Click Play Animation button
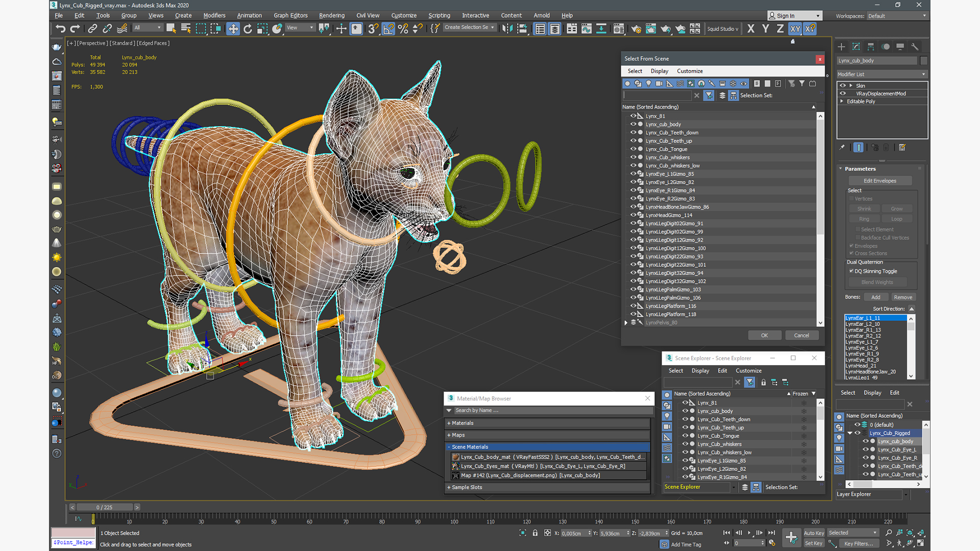 tap(749, 533)
